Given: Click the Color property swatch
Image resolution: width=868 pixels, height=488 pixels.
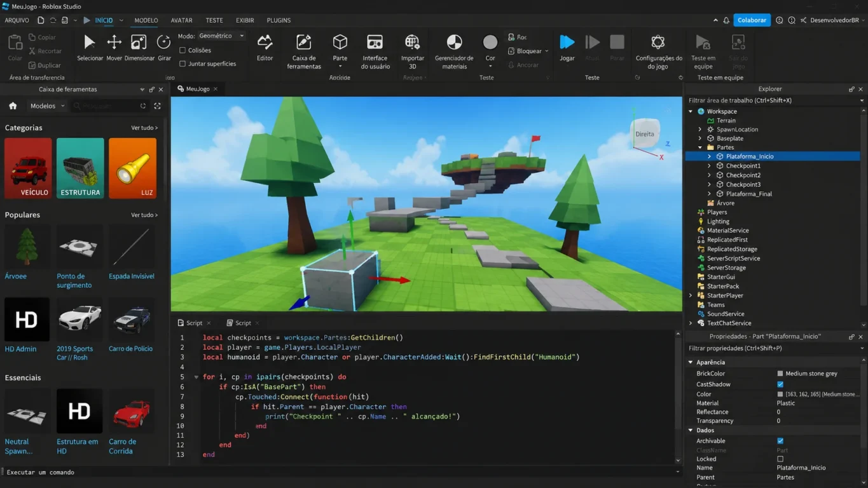Looking at the screenshot, I should 780,395.
